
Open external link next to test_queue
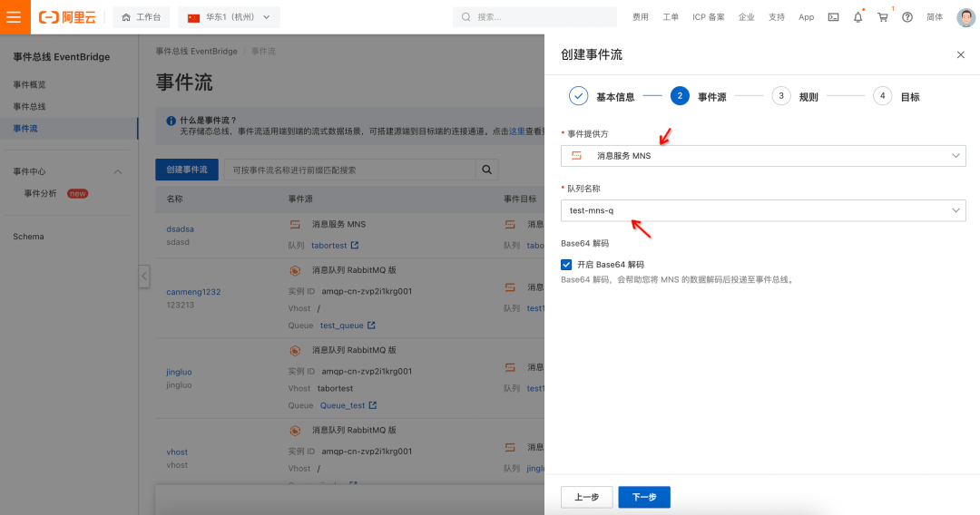pos(371,326)
